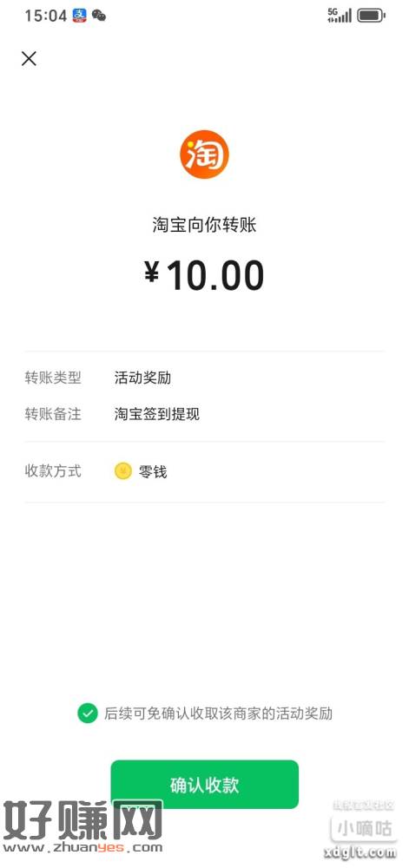Uncheck the green 后续可免确认 checkbox
Image resolution: width=409 pixels, height=868 pixels.
(x=88, y=713)
